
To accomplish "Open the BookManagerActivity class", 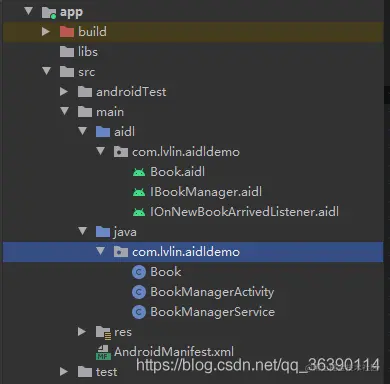I will pyautogui.click(x=212, y=292).
